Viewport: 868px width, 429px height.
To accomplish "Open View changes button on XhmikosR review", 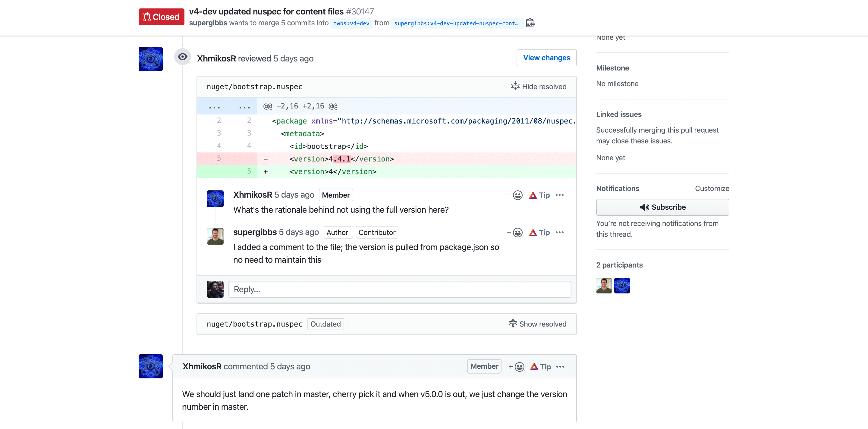I will point(546,58).
